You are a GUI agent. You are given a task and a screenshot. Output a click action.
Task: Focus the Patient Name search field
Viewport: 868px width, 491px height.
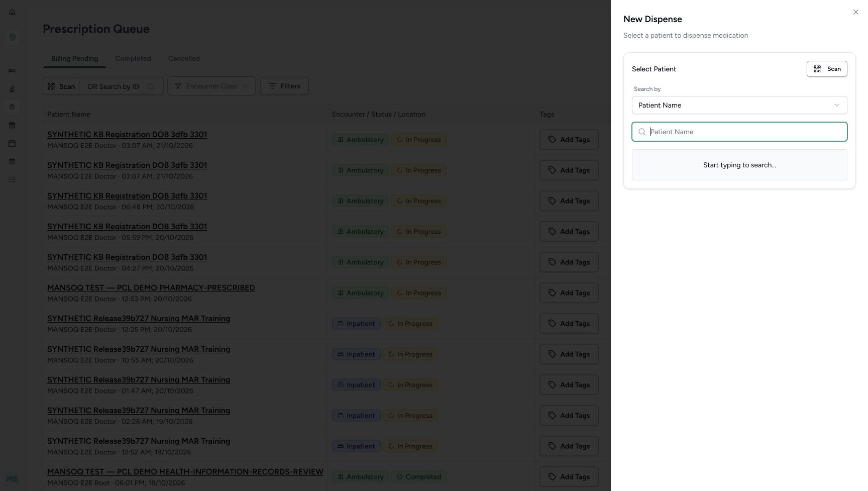pyautogui.click(x=739, y=132)
